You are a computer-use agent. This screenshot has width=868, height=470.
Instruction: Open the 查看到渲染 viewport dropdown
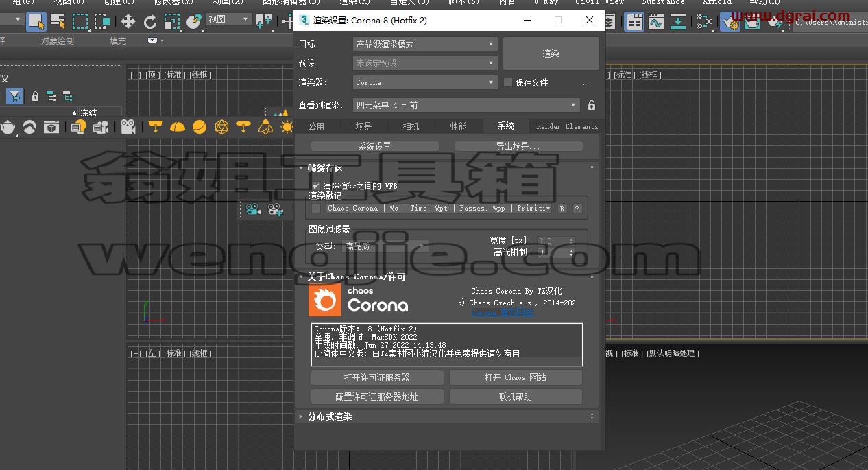tap(466, 105)
